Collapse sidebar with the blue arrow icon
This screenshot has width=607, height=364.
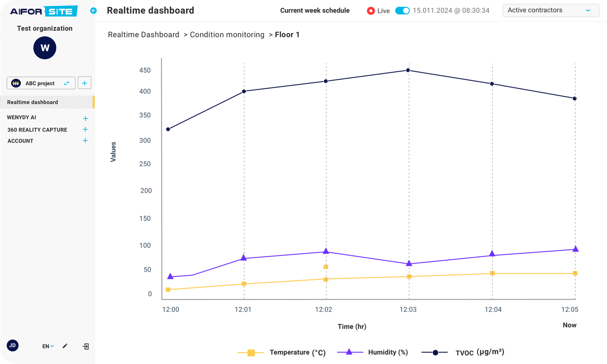[x=93, y=11]
